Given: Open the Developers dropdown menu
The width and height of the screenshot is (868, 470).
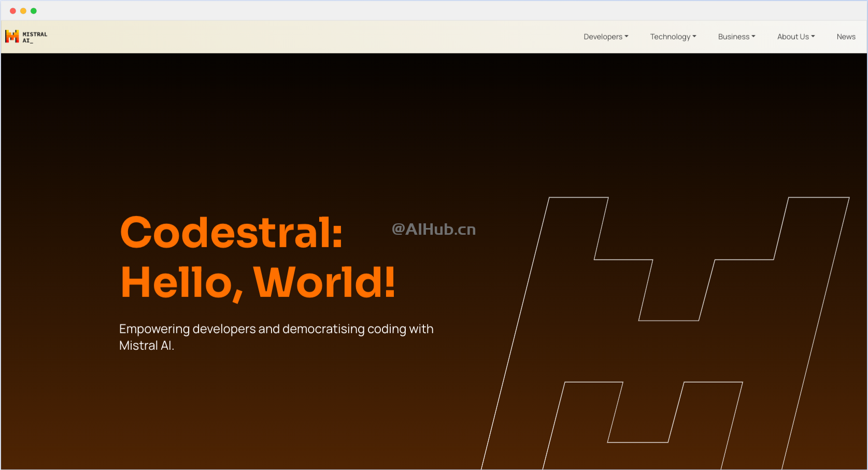Looking at the screenshot, I should [x=606, y=37].
